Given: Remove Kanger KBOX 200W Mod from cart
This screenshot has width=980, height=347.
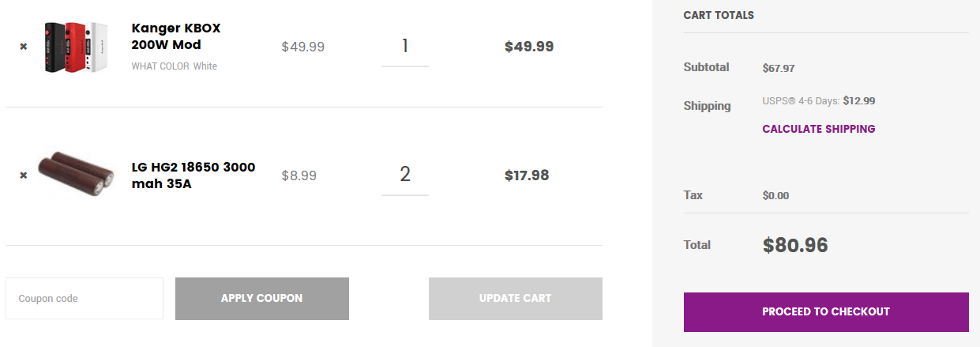Looking at the screenshot, I should click(24, 47).
